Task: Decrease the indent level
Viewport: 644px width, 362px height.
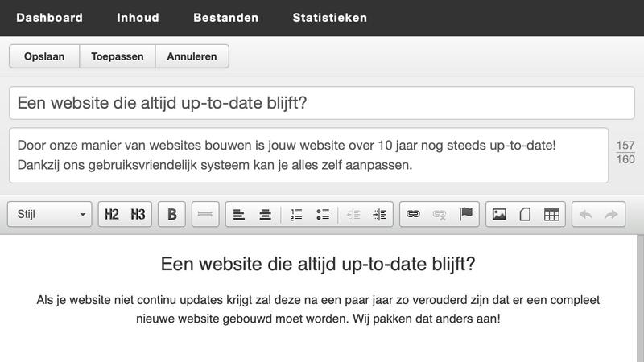Action: coord(353,214)
